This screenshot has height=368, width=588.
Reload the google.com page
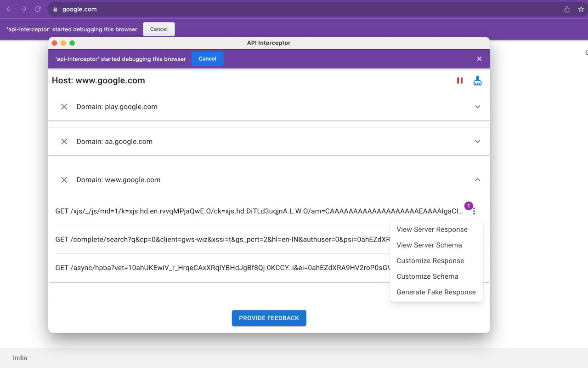(x=38, y=9)
